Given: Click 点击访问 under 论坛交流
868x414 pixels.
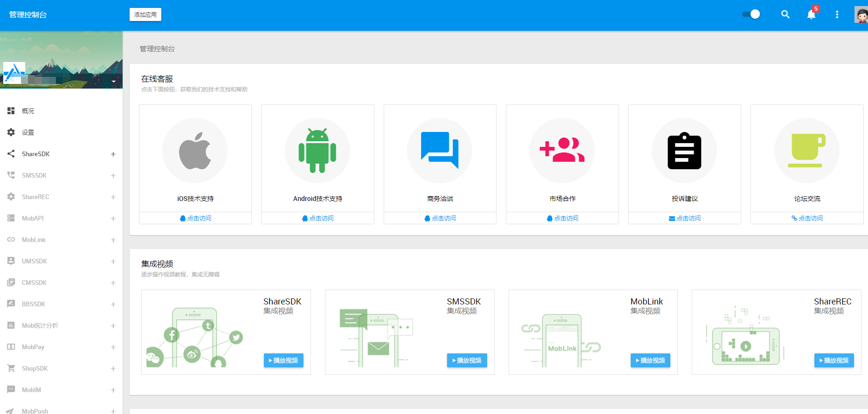Looking at the screenshot, I should click(x=807, y=218).
